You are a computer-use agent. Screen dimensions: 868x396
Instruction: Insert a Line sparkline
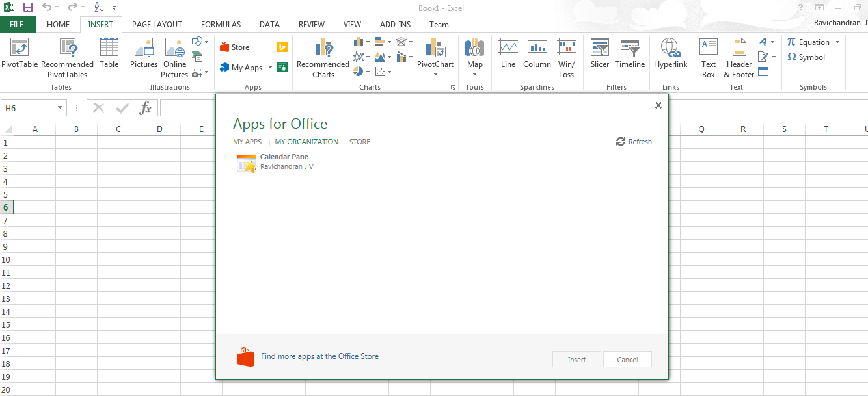pyautogui.click(x=508, y=53)
